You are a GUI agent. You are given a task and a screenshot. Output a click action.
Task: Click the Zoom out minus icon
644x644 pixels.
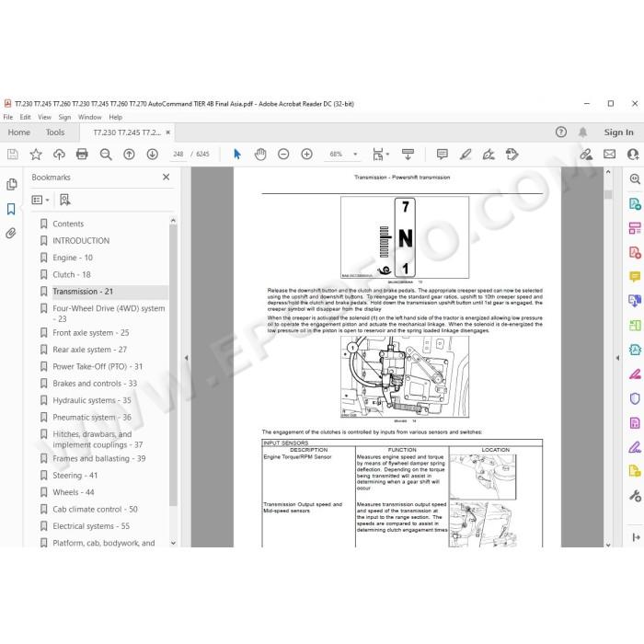(283, 155)
